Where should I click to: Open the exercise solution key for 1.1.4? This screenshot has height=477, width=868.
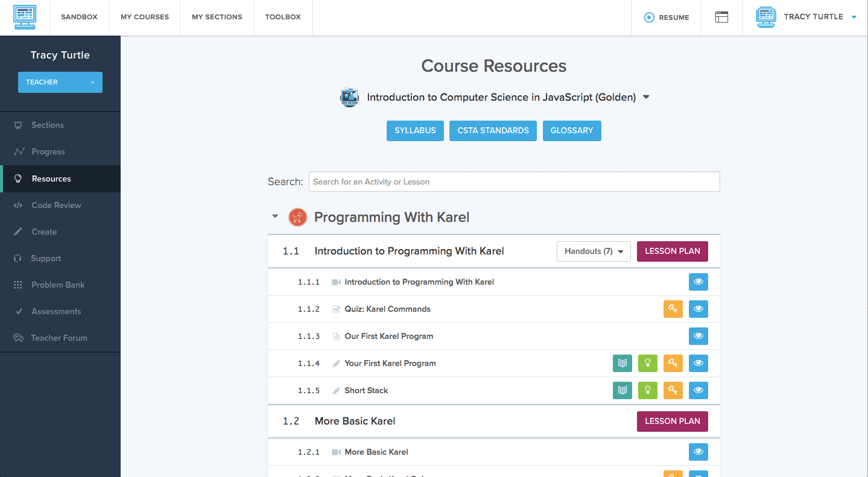click(673, 363)
